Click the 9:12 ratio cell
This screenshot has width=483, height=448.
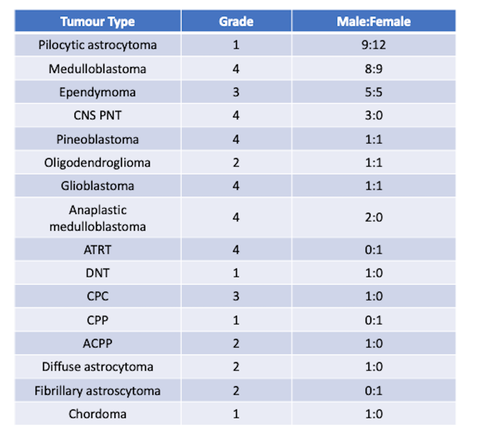(374, 45)
